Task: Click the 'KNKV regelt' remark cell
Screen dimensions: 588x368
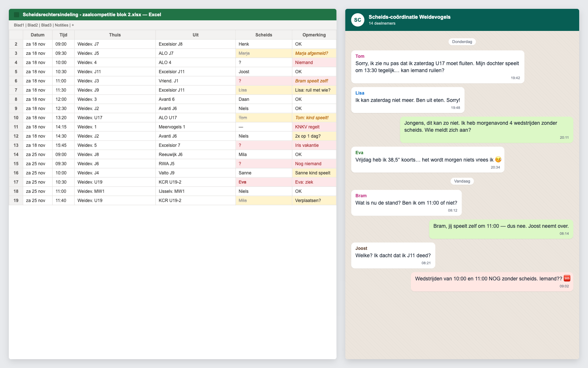Action: [314, 127]
